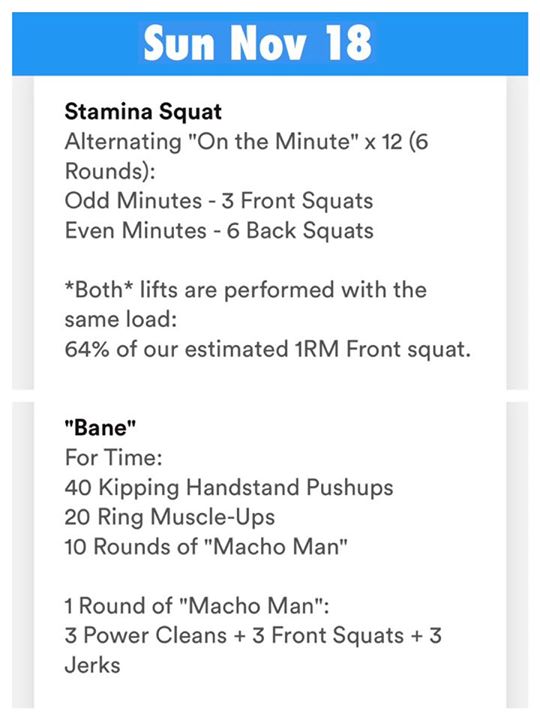
Task: Click the 64% estimated 1RM Front squat text
Action: click(x=268, y=349)
